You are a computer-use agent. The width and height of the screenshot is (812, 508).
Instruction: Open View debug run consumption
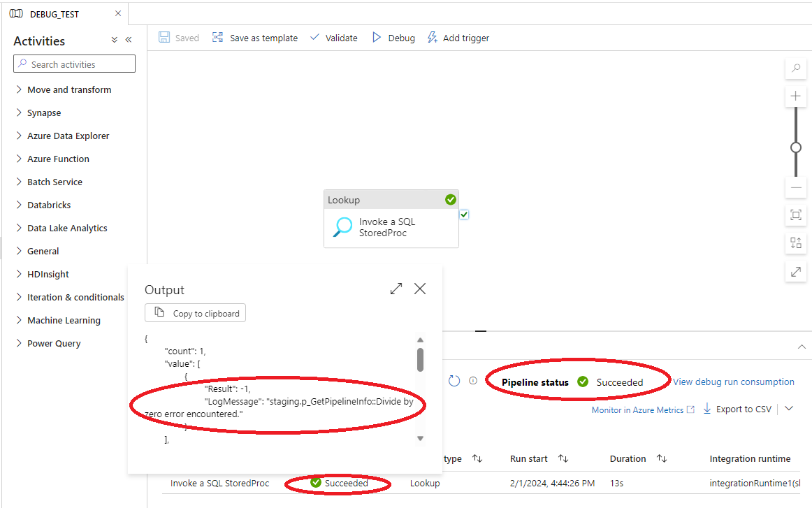[733, 382]
